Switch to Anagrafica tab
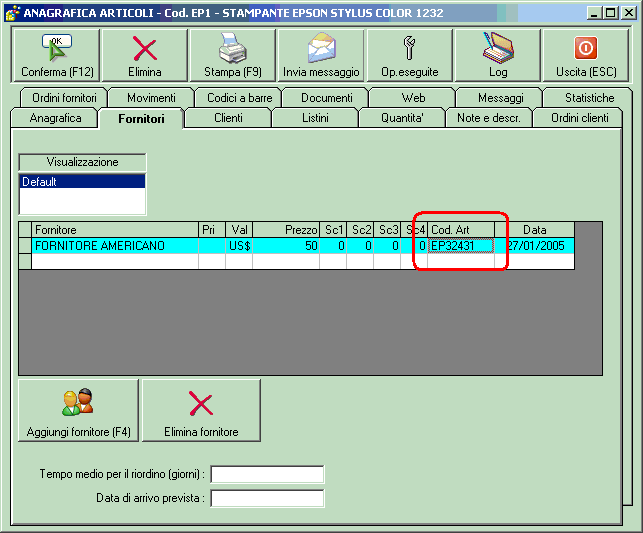 click(x=55, y=118)
